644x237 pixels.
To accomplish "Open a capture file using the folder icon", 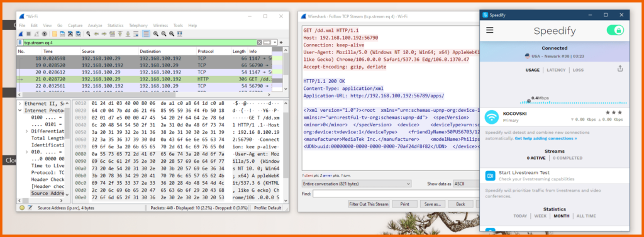I will (x=55, y=34).
